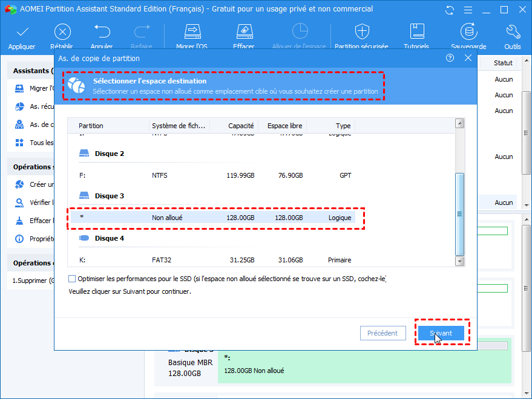Click the Statut column header in main window
The height and width of the screenshot is (399, 532).
[503, 63]
